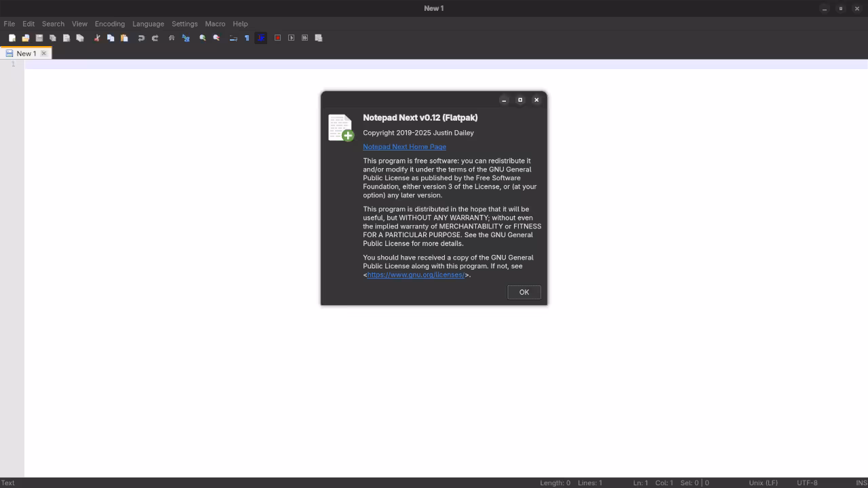Screen dimensions: 868x488
Task: Open the Settings menu
Action: pyautogui.click(x=184, y=24)
